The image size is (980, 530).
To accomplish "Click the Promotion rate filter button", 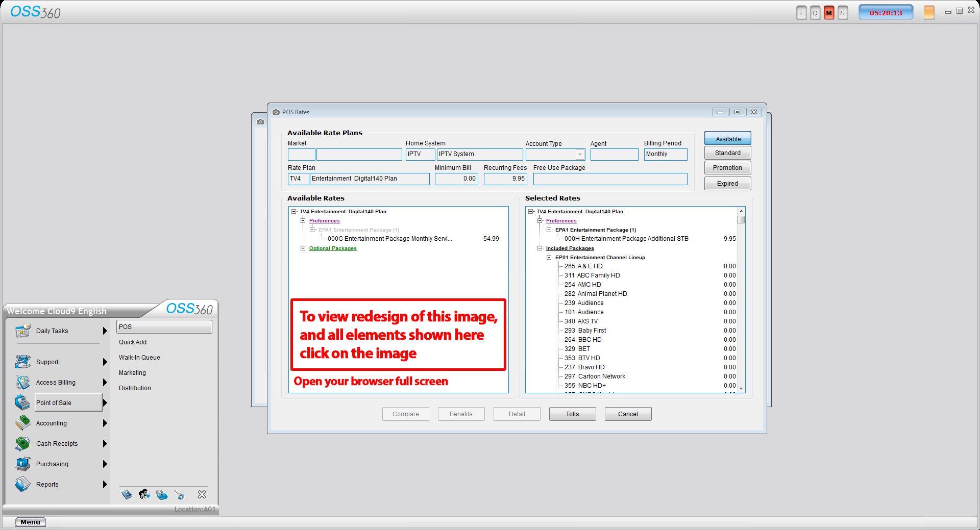I will click(728, 168).
